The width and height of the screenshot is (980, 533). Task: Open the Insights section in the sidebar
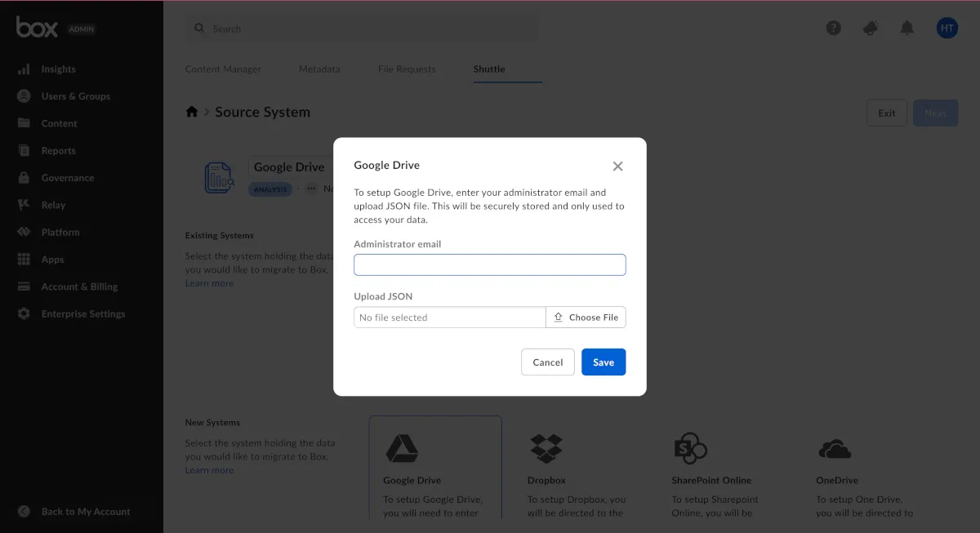point(58,69)
